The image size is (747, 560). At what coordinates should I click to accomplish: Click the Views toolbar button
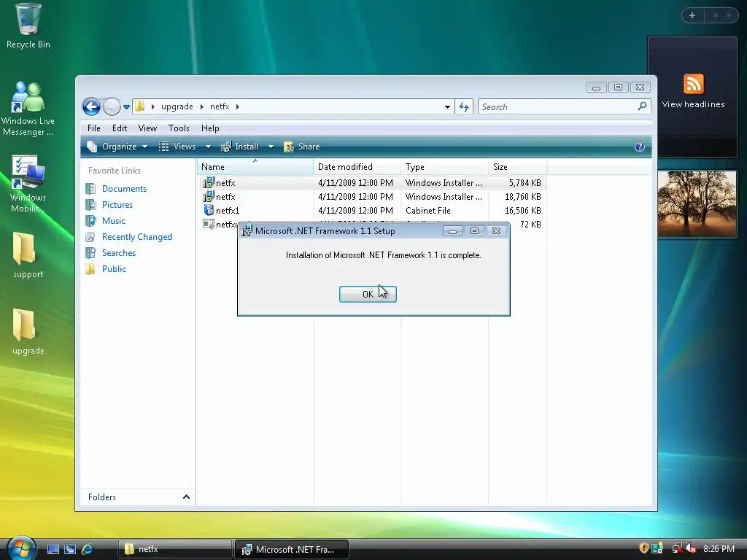[178, 147]
